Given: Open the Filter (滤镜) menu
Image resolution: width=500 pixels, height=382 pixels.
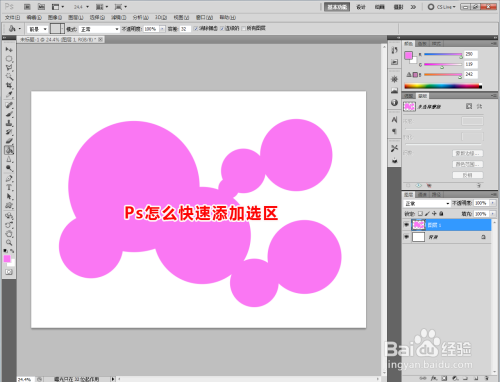Looking at the screenshot, I should (118, 17).
